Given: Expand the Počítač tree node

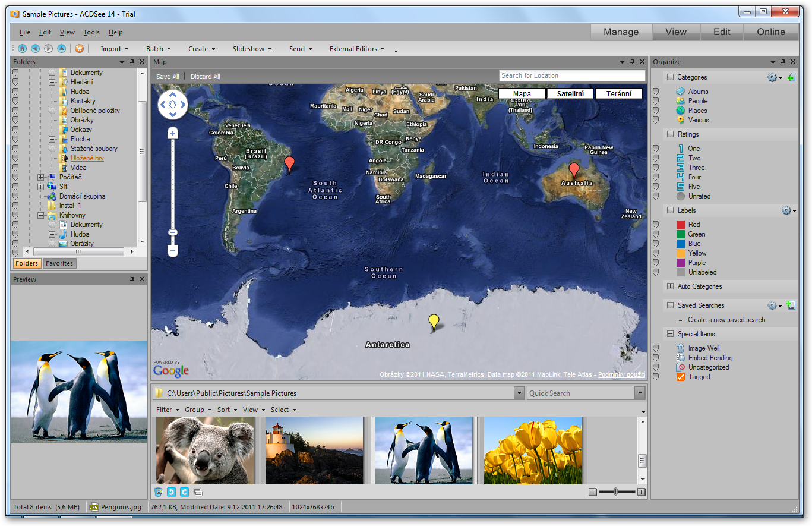Looking at the screenshot, I should coord(41,177).
